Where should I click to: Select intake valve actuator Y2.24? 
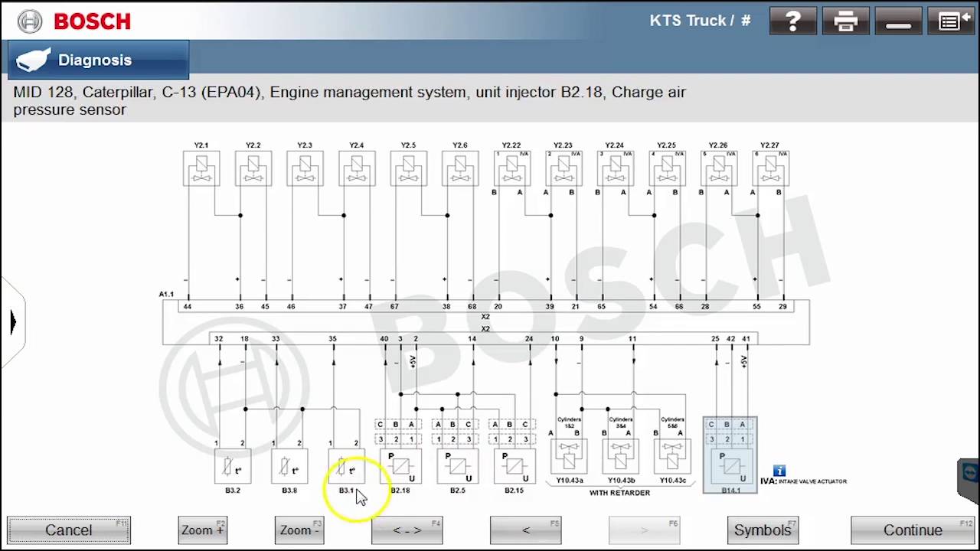(615, 168)
